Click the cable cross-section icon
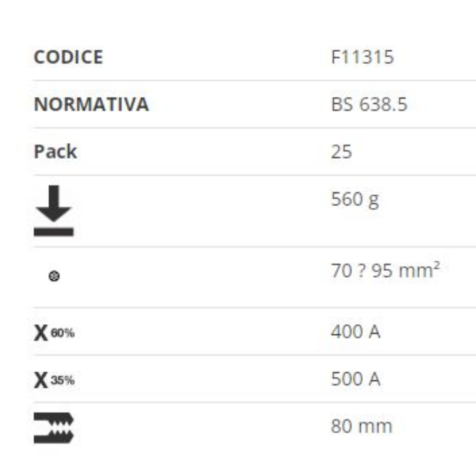476x476 pixels. click(54, 276)
